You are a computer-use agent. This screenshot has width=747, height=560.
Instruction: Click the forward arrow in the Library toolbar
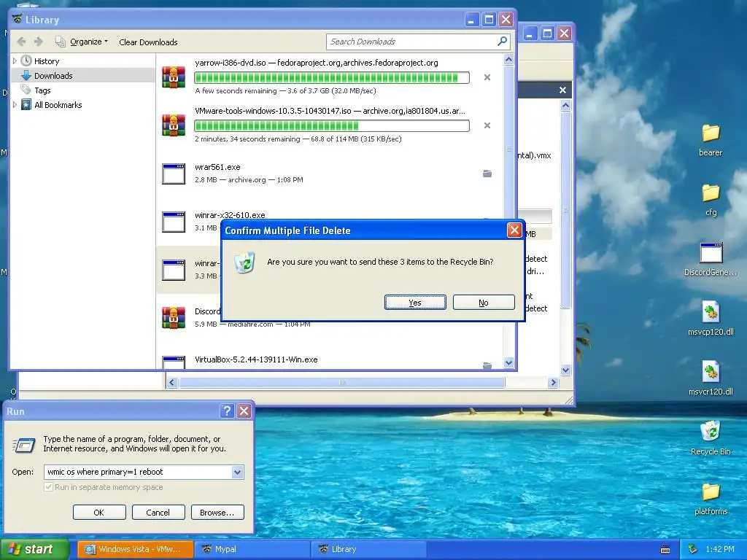(x=39, y=42)
